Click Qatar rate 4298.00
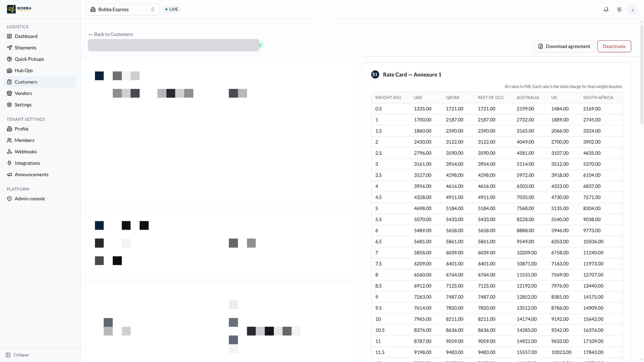The width and height of the screenshot is (644, 362). pos(454,175)
